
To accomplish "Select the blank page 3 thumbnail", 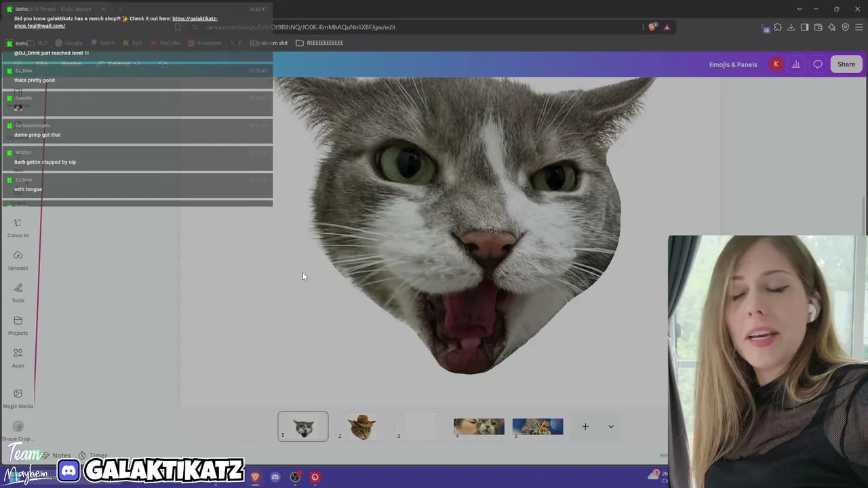I will 420,426.
